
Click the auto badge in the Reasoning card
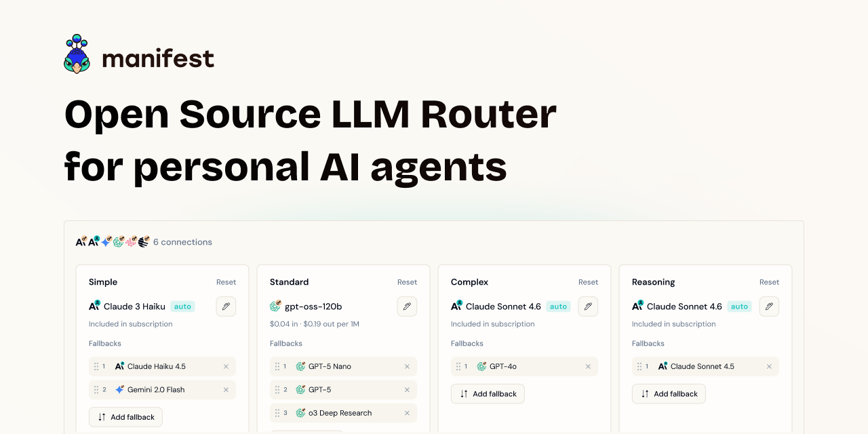point(739,307)
